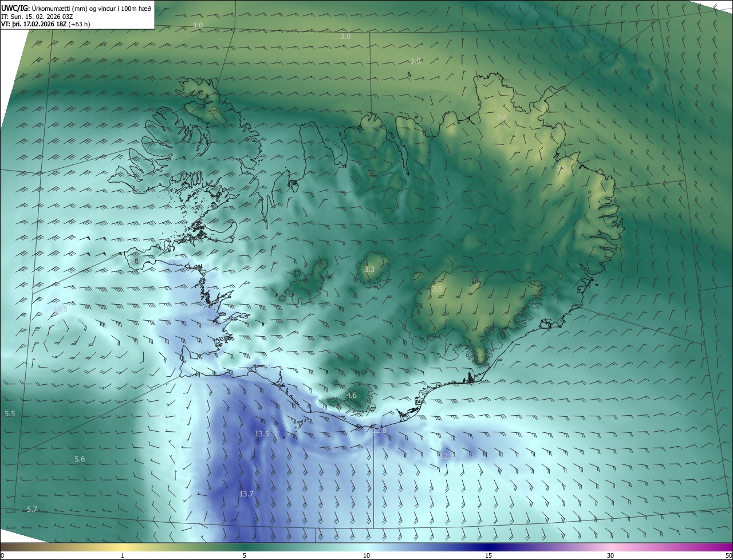Image resolution: width=733 pixels, height=560 pixels.
Task: Click the 5.5 value label
Action: 10,413
